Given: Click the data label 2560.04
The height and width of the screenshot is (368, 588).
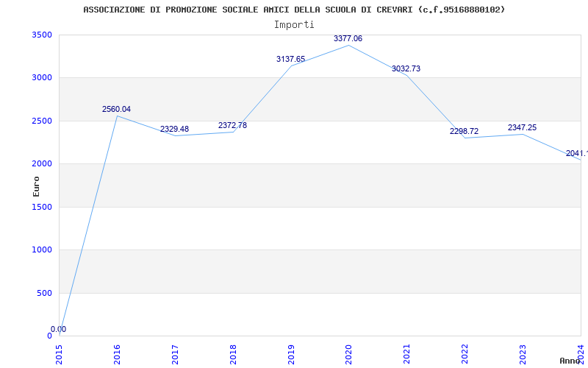Looking at the screenshot, I should pyautogui.click(x=116, y=109).
